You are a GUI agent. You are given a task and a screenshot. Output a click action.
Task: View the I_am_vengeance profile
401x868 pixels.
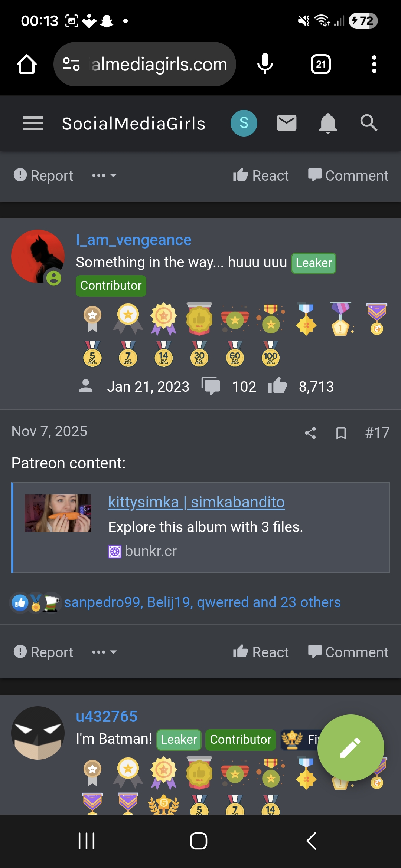[134, 240]
